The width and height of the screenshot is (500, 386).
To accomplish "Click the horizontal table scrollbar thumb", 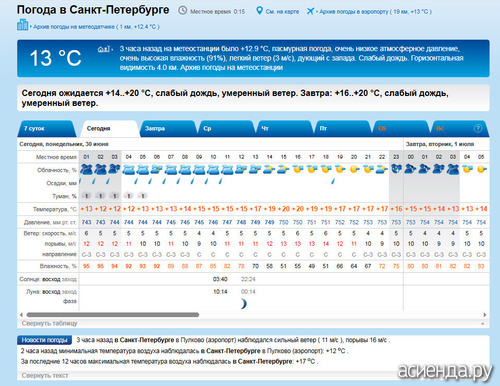I will point(113,315).
